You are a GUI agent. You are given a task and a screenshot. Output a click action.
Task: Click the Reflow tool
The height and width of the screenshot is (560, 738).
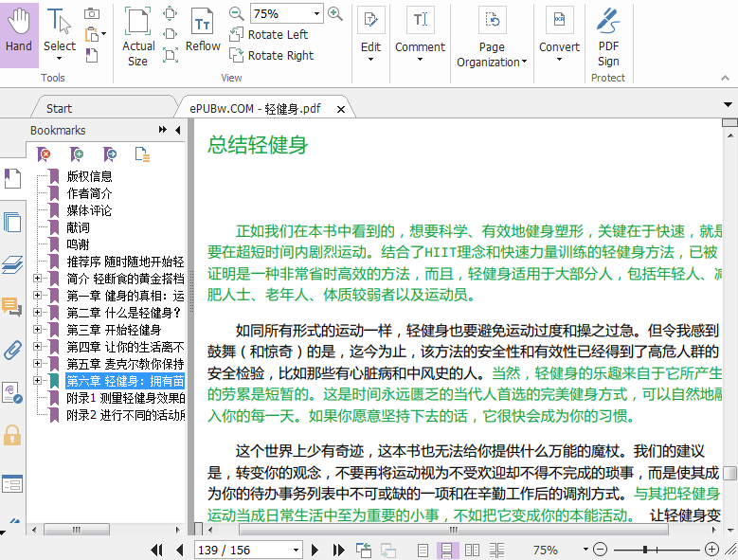(203, 33)
